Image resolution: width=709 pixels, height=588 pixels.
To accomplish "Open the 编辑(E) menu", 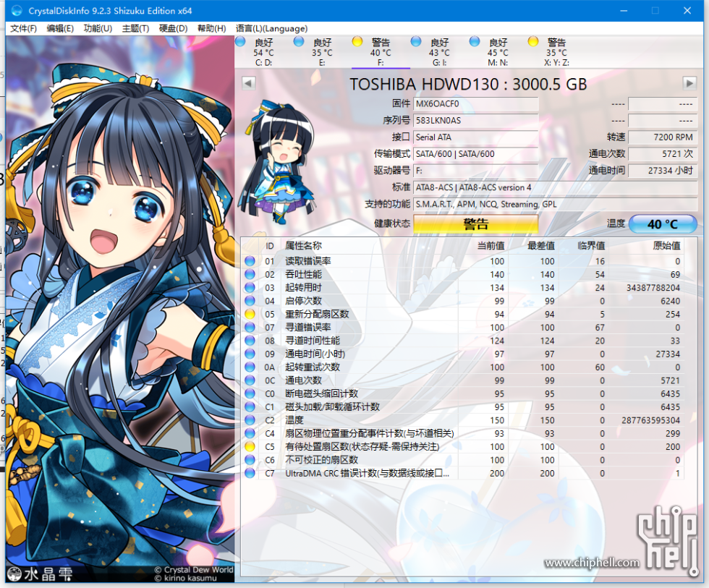I will pyautogui.click(x=60, y=28).
